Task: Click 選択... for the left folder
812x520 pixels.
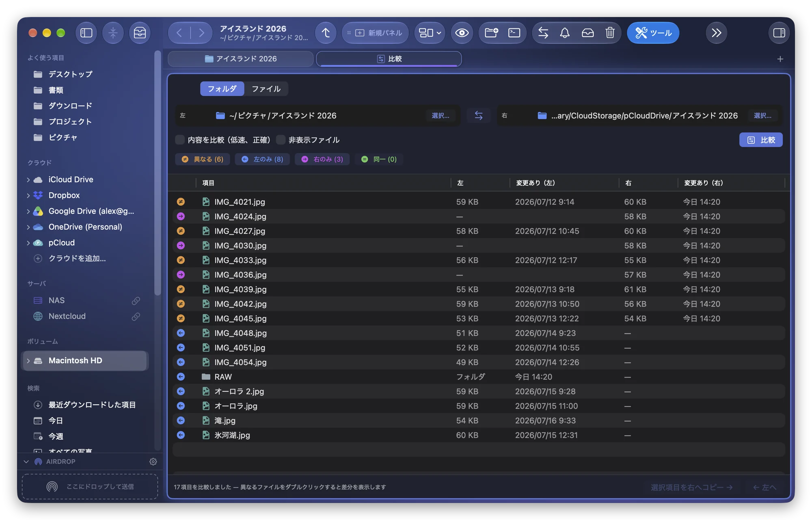Action: pos(441,116)
